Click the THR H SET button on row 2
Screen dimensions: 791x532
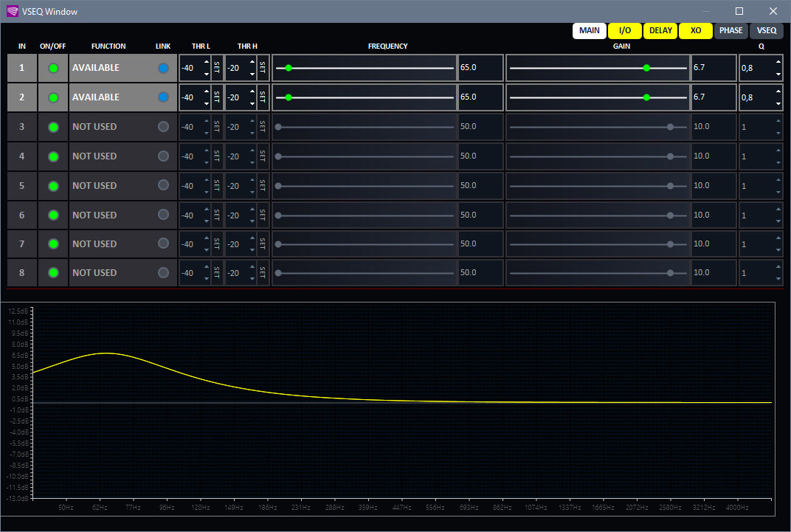[x=263, y=97]
